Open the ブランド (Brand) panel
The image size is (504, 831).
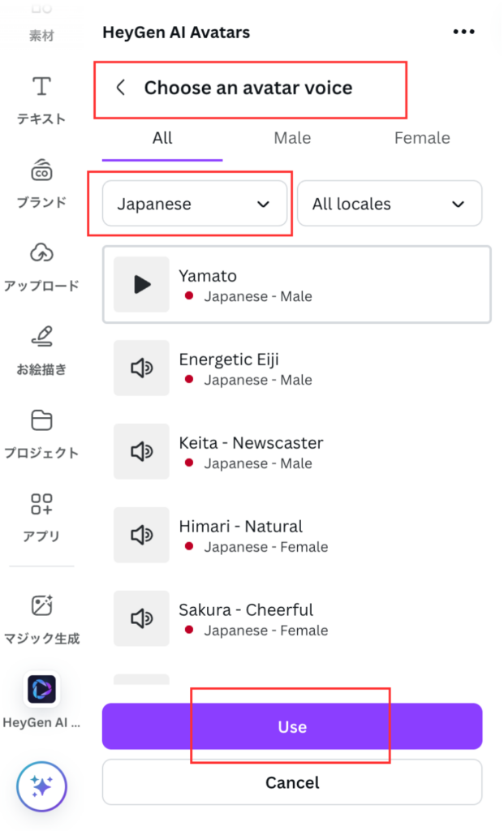click(41, 183)
